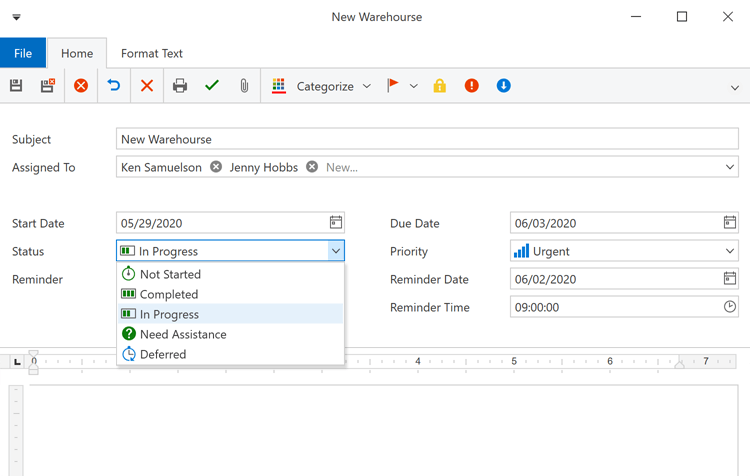Screen dimensions: 750x476
Task: Click the red X Delete icon
Action: pos(147,86)
